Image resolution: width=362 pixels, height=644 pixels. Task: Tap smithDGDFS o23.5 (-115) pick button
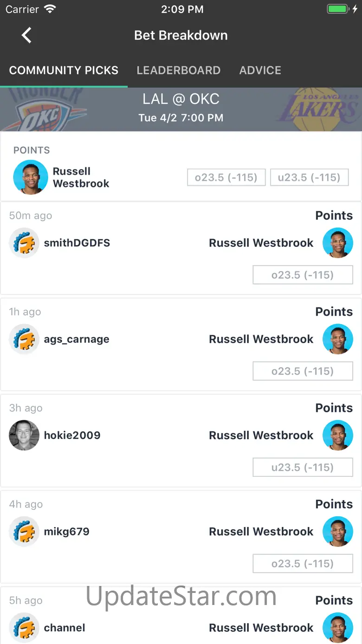(x=303, y=275)
